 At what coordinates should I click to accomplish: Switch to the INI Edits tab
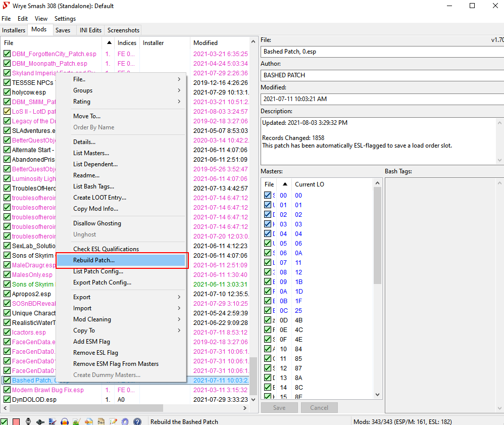point(90,30)
